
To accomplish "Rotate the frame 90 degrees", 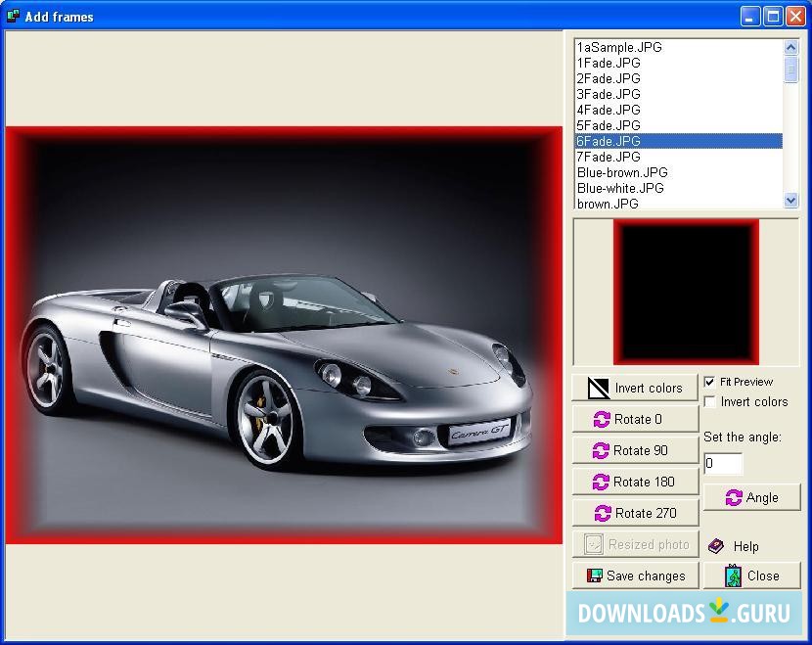I will tap(634, 450).
